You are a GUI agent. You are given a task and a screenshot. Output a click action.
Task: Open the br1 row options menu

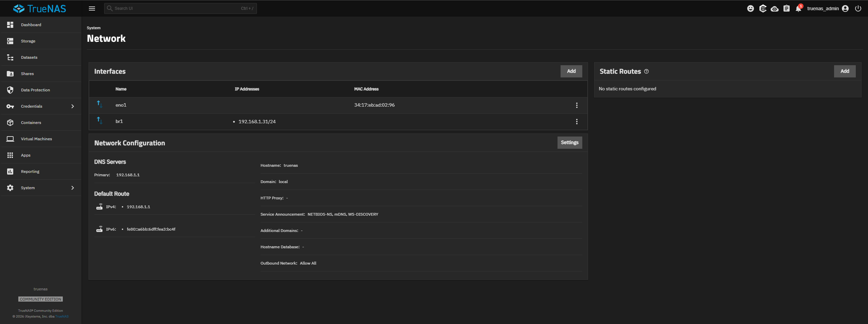(x=577, y=122)
